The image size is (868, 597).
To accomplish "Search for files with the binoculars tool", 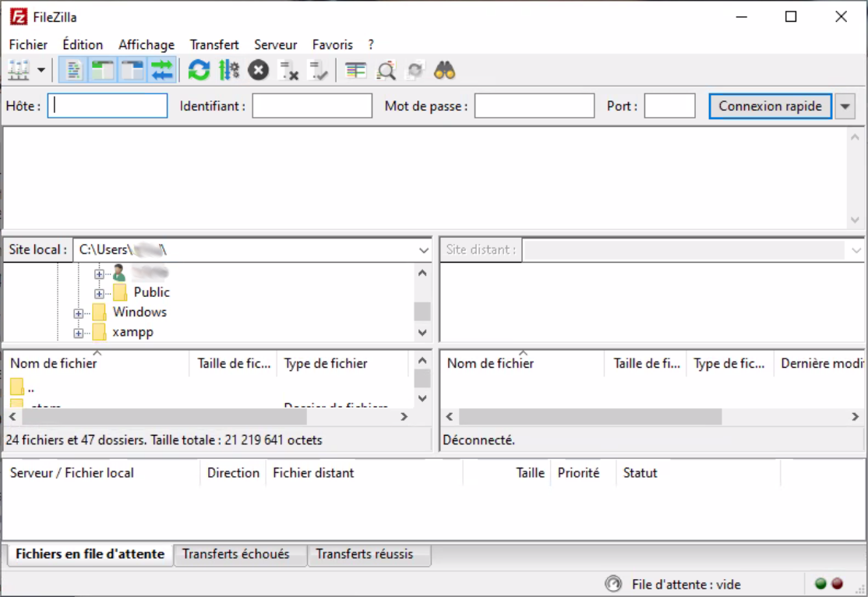I will pyautogui.click(x=445, y=69).
